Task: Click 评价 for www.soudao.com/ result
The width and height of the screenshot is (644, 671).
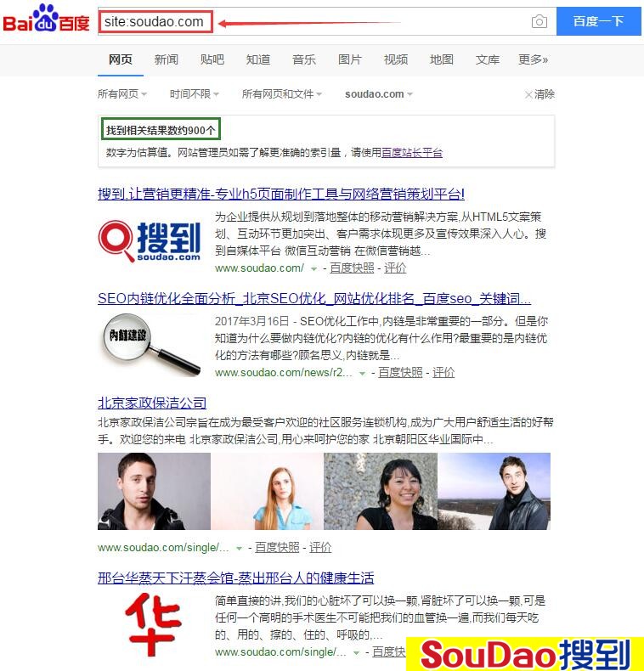Action: (395, 268)
